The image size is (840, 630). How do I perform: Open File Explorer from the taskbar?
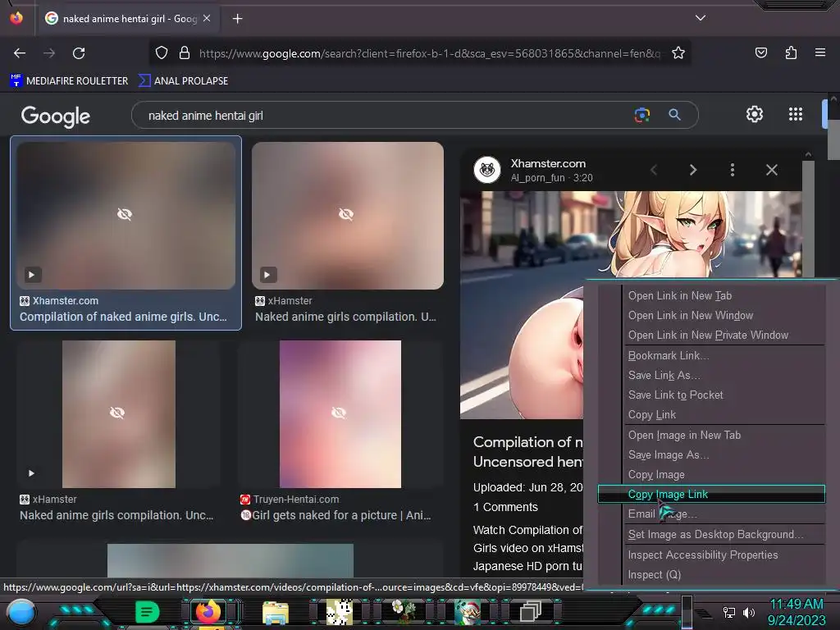(x=276, y=612)
